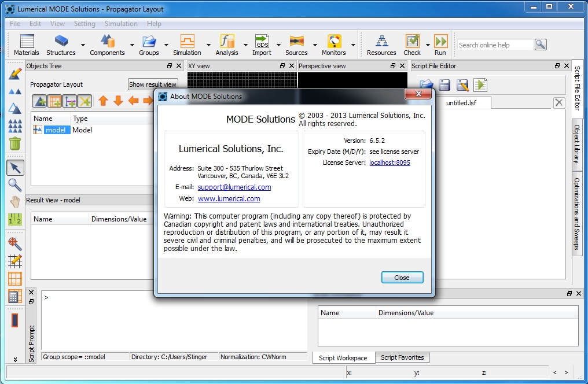This screenshot has width=588, height=384.
Task: Open Import dropdown arrow
Action: (x=278, y=45)
